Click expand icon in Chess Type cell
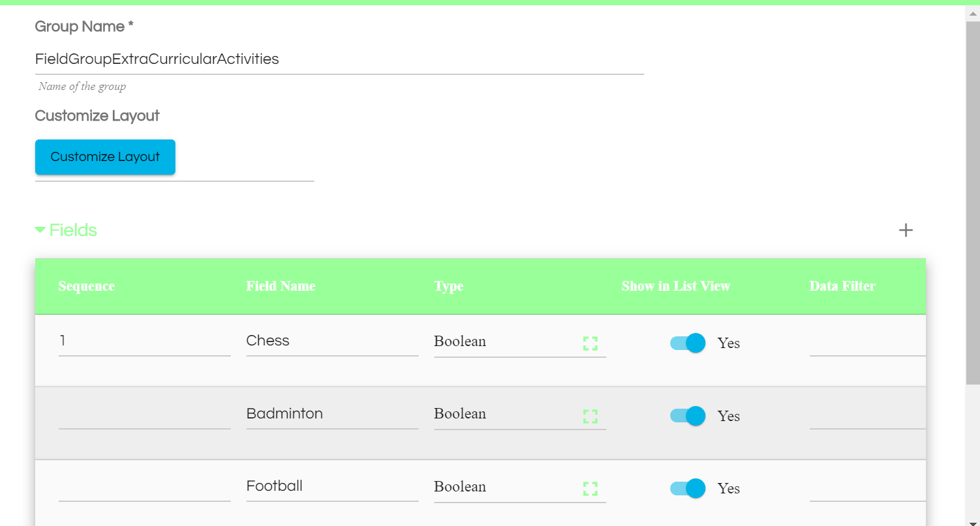This screenshot has width=980, height=526. pyautogui.click(x=590, y=343)
